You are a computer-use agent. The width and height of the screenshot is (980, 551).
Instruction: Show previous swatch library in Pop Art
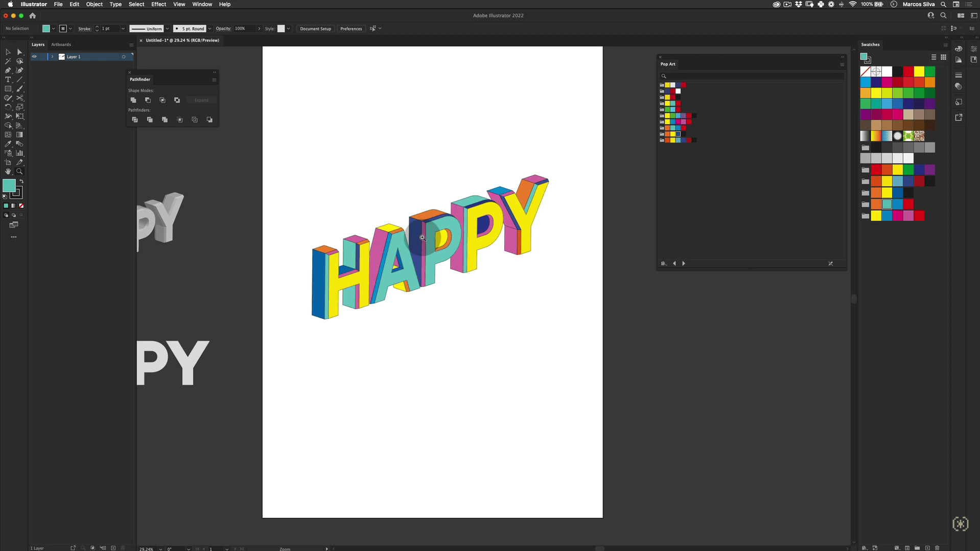point(674,264)
